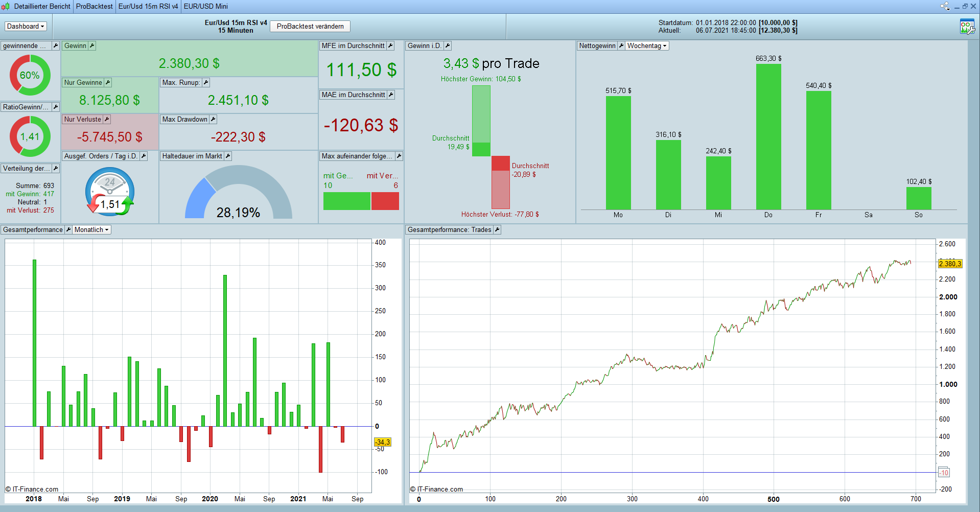Click the Aktuell line with 12.380,30 $
Viewport: 980px width, 512px height.
point(728,30)
